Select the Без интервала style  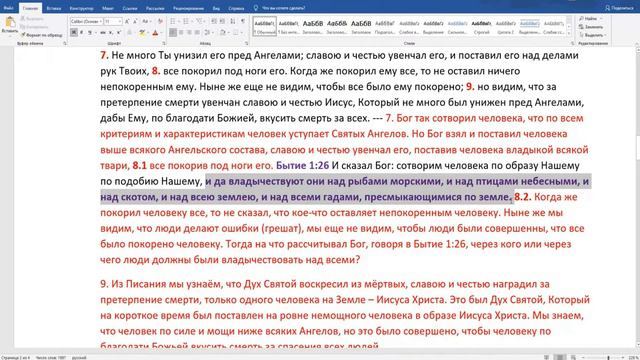tap(288, 26)
